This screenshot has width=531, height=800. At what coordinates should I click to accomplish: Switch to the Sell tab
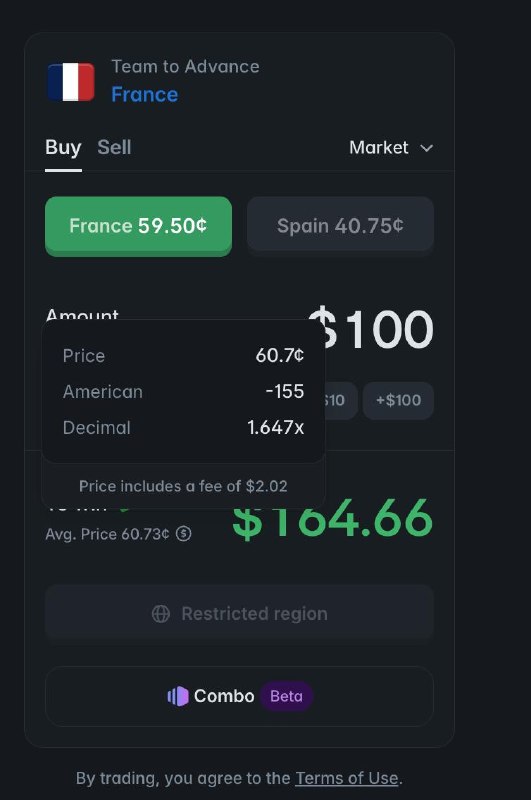(x=114, y=148)
